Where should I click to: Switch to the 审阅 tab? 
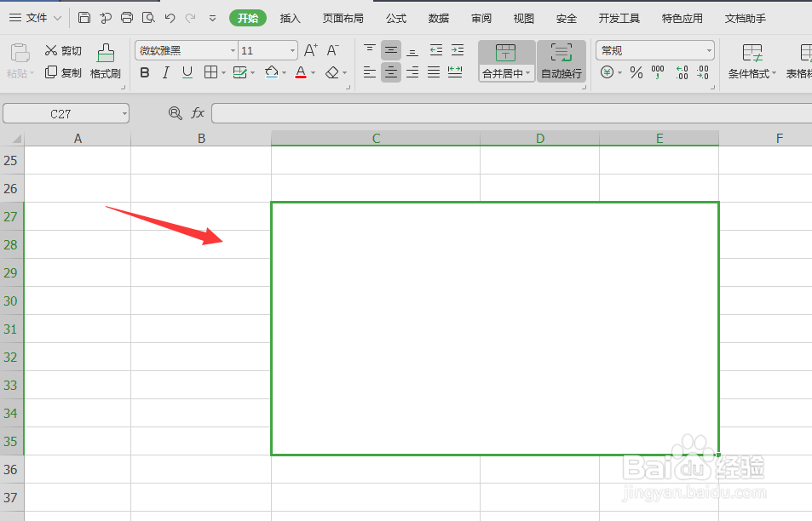pos(481,19)
